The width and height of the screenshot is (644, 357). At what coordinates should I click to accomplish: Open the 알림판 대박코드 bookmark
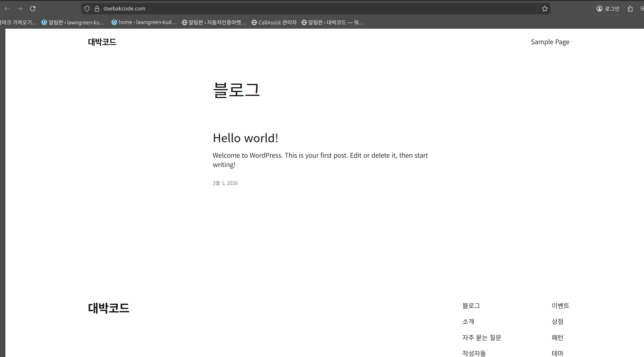[x=332, y=22]
